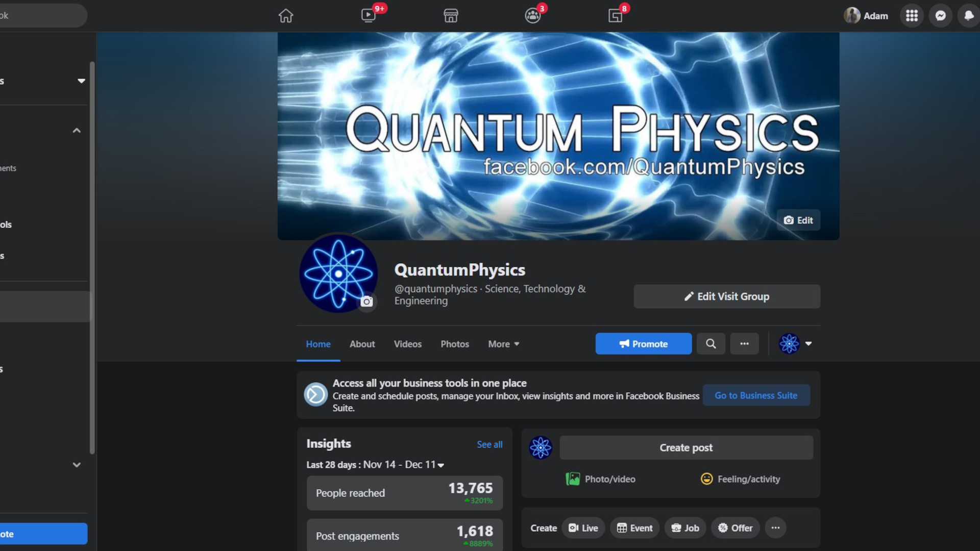Add a Feeling/activity to post

tap(740, 479)
